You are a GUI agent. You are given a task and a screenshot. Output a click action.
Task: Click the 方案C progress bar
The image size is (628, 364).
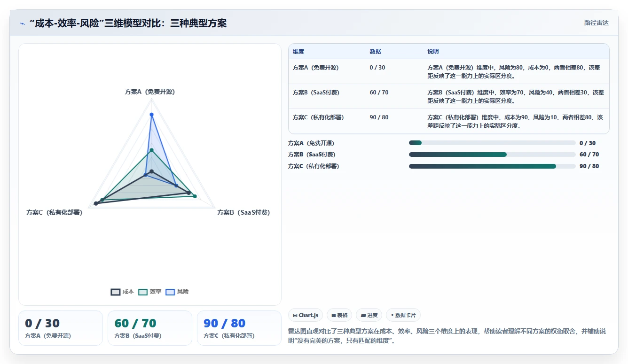[x=492, y=166]
